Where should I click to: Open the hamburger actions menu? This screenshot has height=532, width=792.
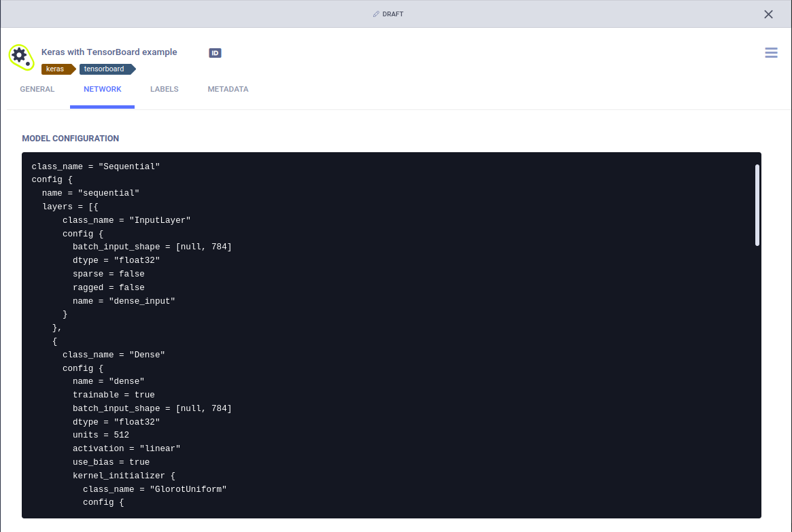771,52
